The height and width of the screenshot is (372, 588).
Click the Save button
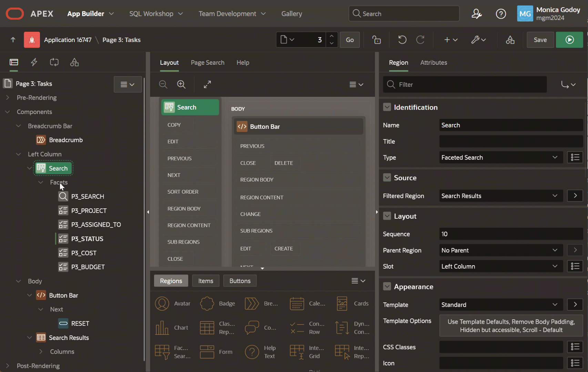pos(540,40)
